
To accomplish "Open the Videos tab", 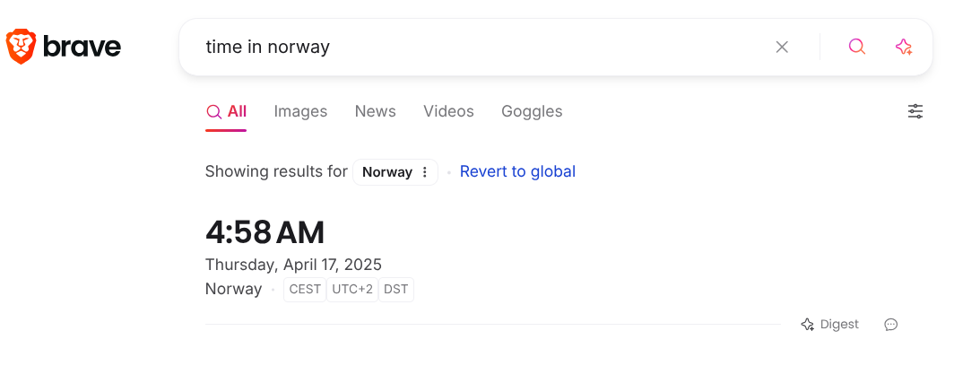I will (x=448, y=111).
